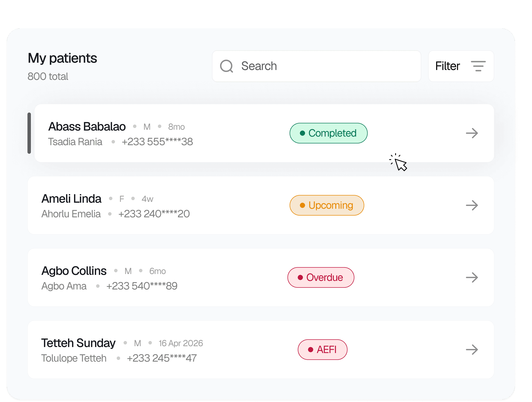This screenshot has height=402, width=532.
Task: Click the Upcoming status badge
Action: coord(327,205)
